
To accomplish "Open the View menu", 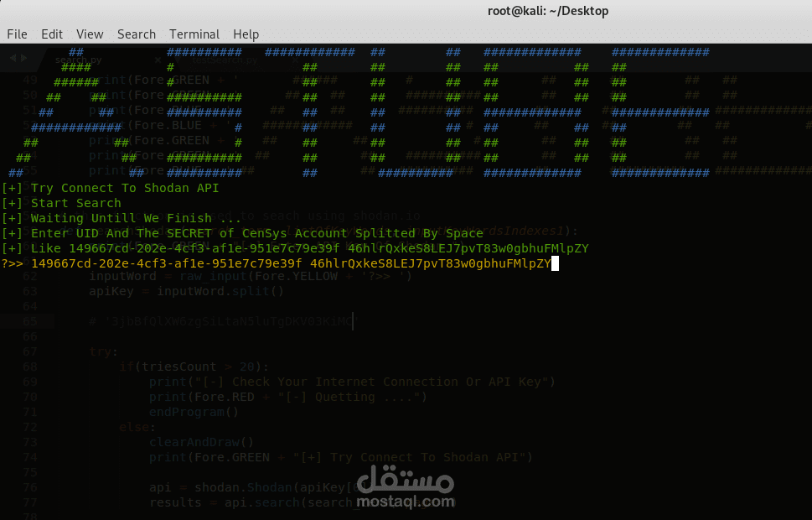I will pyautogui.click(x=90, y=34).
